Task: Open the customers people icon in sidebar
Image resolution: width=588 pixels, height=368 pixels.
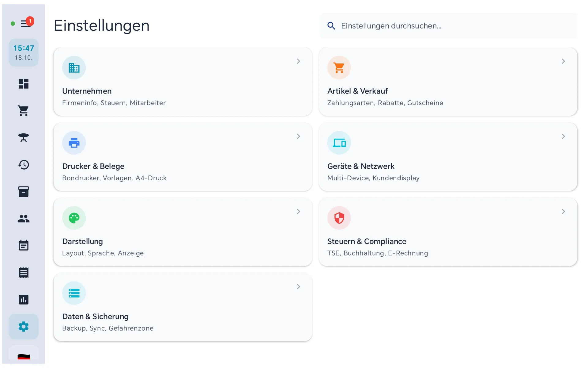Action: [x=24, y=219]
